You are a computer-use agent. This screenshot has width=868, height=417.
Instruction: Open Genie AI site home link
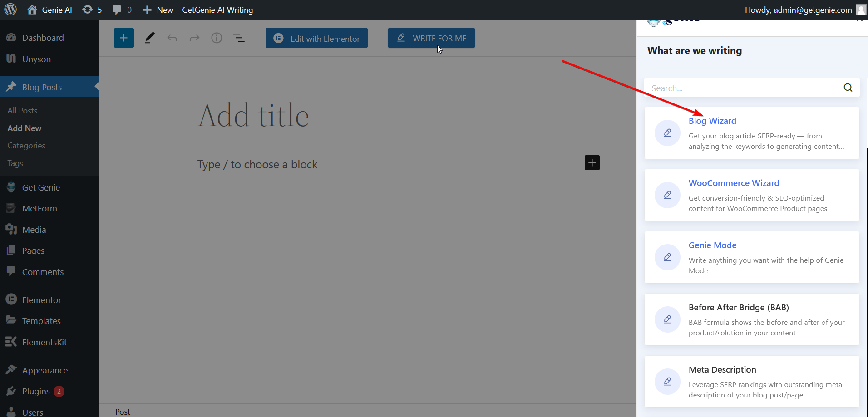click(x=50, y=10)
